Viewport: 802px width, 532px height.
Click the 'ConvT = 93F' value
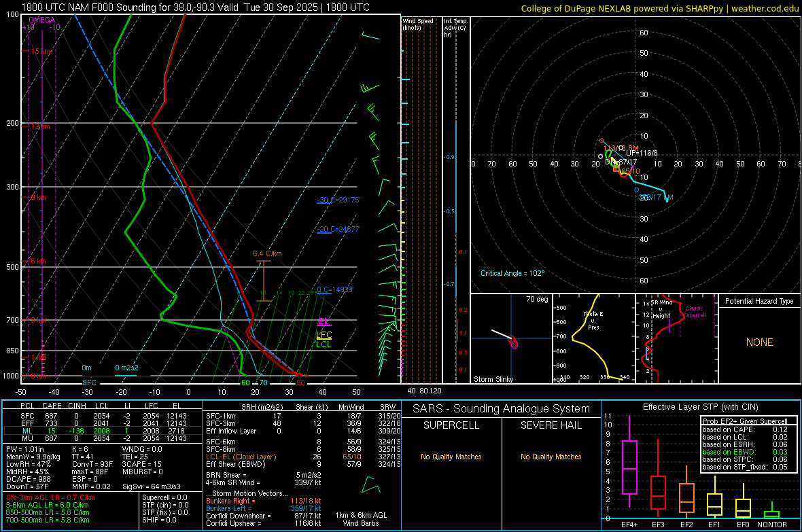click(x=92, y=464)
